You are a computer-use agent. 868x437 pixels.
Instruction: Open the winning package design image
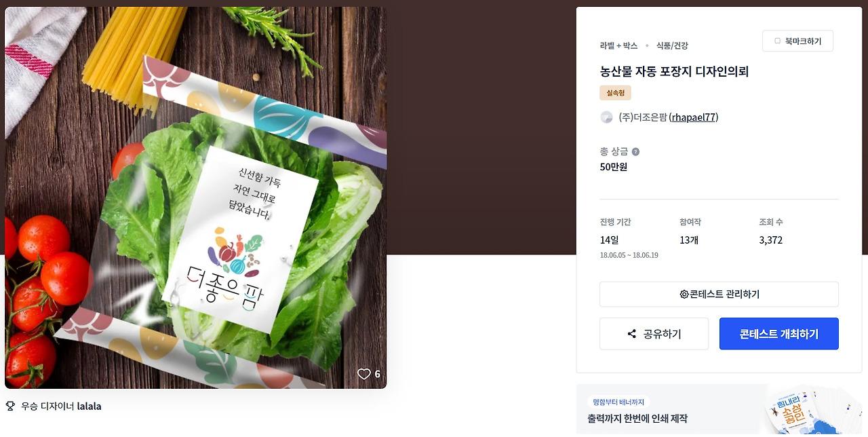point(196,197)
